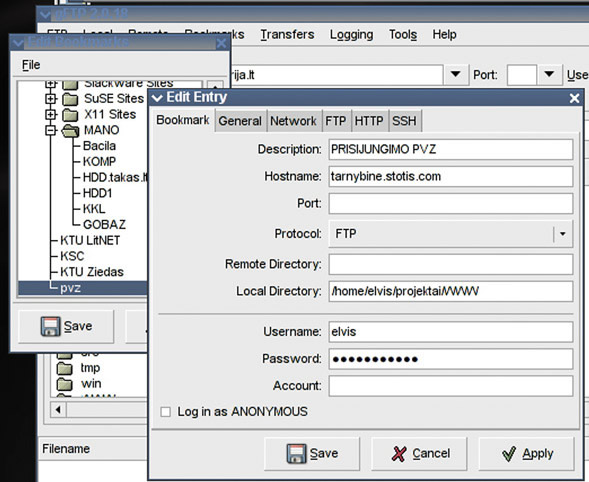The height and width of the screenshot is (482, 589).
Task: Open the File menu in Edit Bookmarks
Action: pos(31,65)
